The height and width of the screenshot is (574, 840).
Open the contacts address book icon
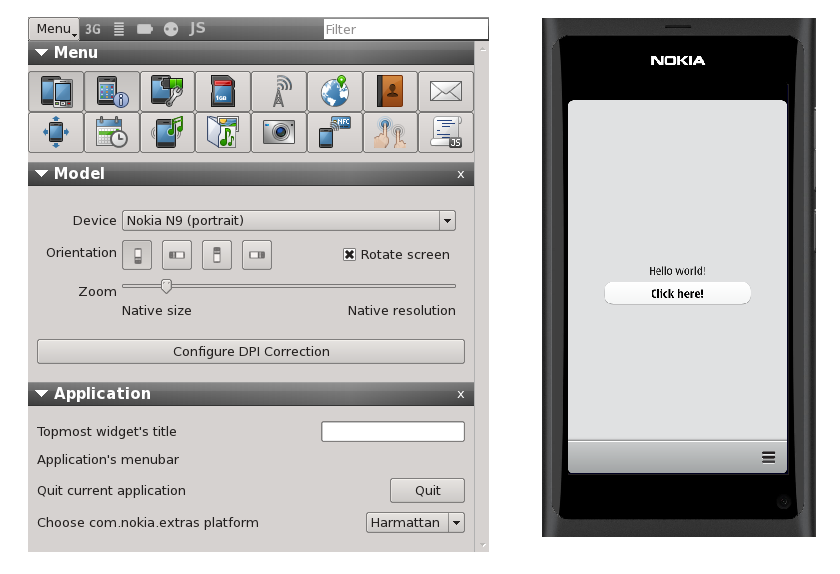[391, 92]
